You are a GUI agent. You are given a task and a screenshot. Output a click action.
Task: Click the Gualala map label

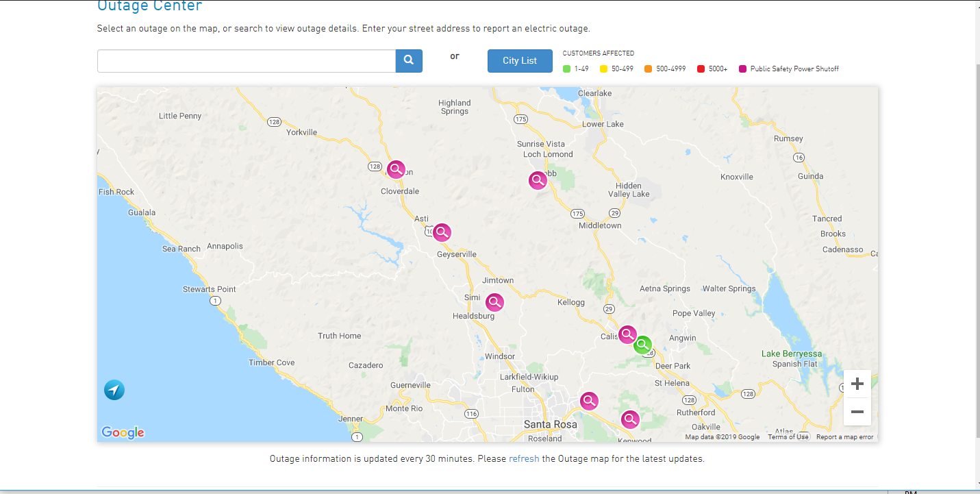[x=142, y=212]
